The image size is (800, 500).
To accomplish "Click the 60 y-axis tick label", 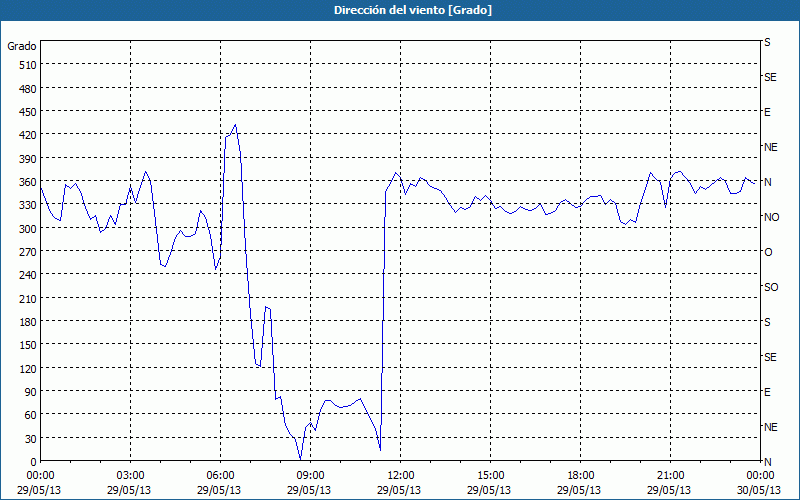I will (31, 415).
